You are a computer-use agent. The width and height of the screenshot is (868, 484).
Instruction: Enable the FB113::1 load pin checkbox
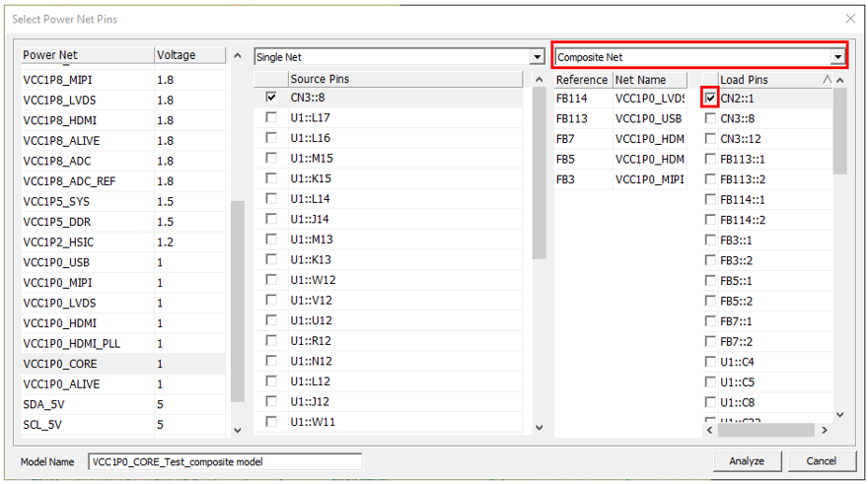[x=711, y=159]
